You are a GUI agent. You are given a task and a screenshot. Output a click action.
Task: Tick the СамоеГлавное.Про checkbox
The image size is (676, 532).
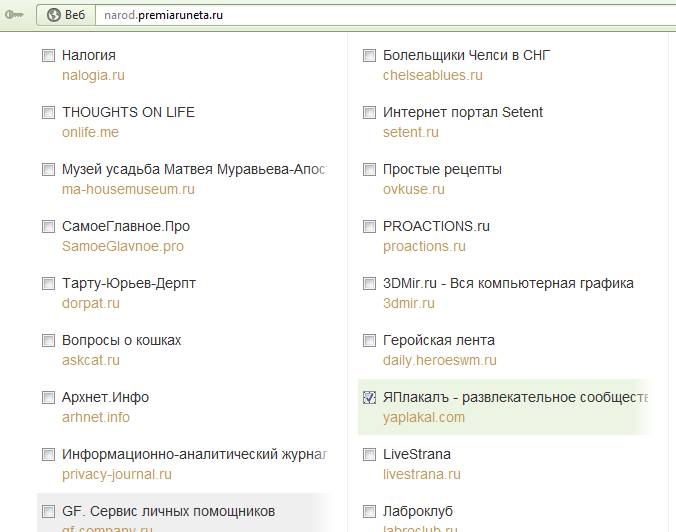(x=48, y=226)
